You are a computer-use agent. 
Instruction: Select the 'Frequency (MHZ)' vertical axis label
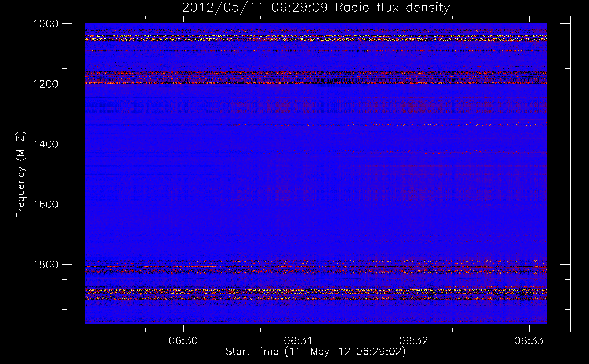coord(21,175)
